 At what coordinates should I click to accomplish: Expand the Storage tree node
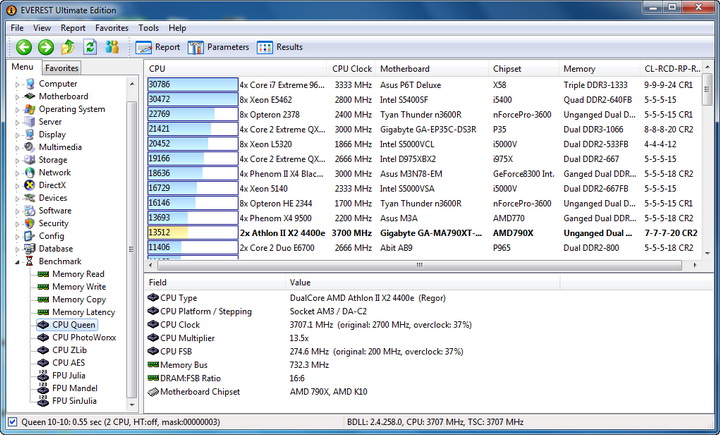point(17,160)
